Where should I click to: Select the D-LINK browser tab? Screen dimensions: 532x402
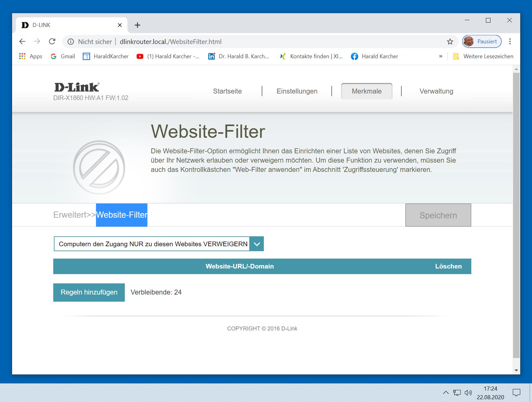72,25
